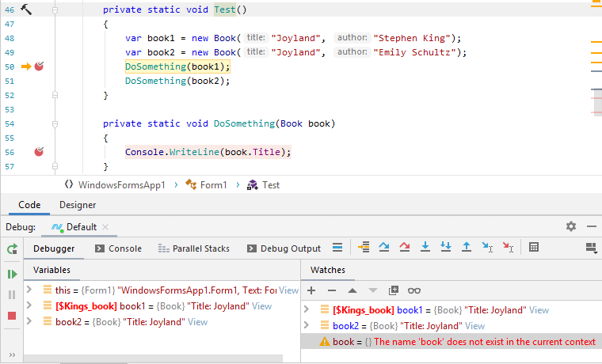Click the frames list hamburger icon
Image resolution: width=602 pixels, height=364 pixels.
coord(337,248)
